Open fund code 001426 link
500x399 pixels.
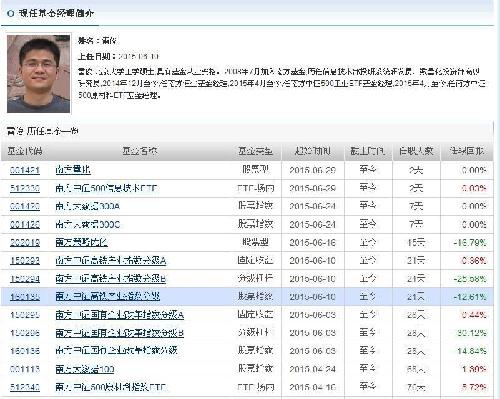pos(25,224)
